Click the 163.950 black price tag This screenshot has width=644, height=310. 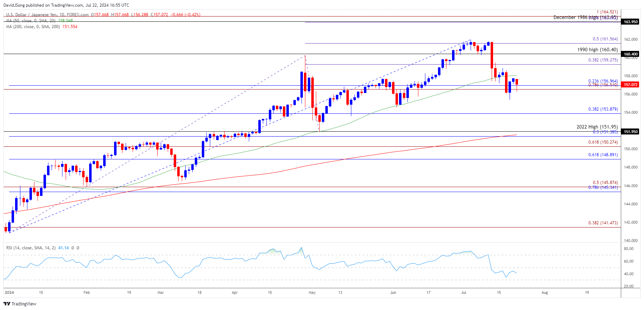(631, 22)
